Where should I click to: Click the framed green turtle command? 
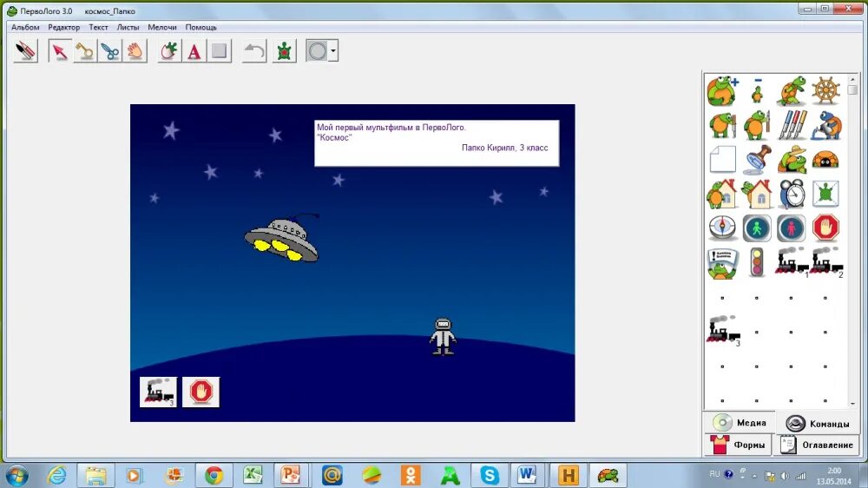(x=825, y=194)
